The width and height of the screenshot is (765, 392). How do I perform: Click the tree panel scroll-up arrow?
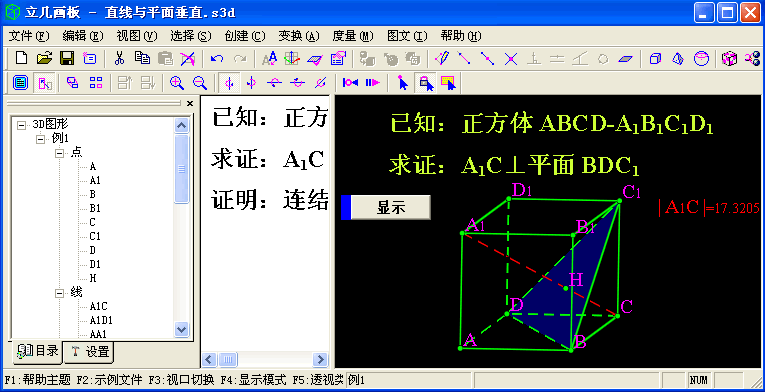click(181, 125)
